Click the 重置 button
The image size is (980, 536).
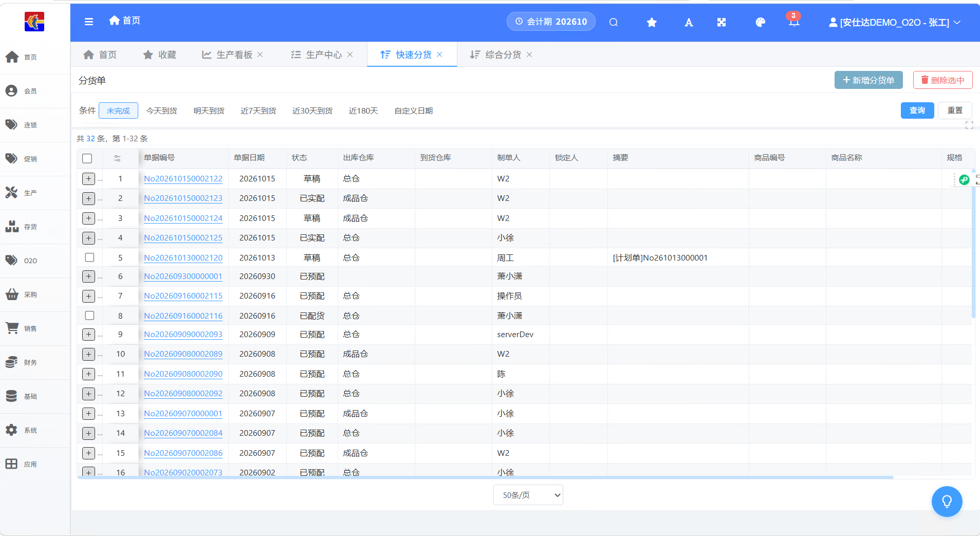[955, 110]
